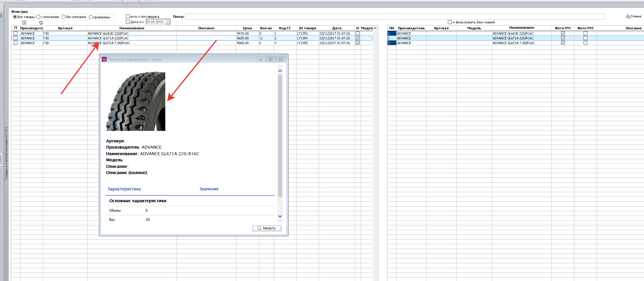Toggle Фото №1 for right table row 1
This screenshot has height=281, width=644.
(563, 33)
